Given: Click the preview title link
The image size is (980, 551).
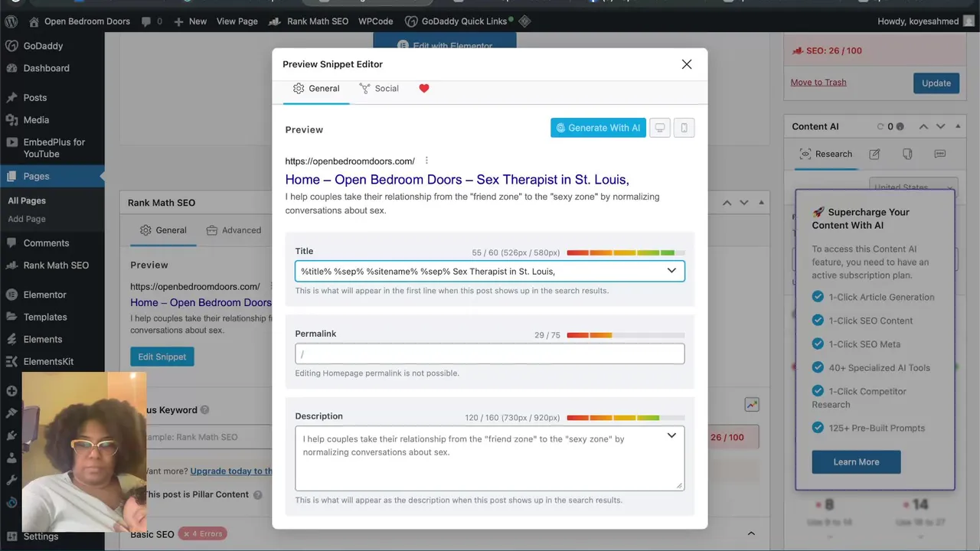Looking at the screenshot, I should [457, 180].
